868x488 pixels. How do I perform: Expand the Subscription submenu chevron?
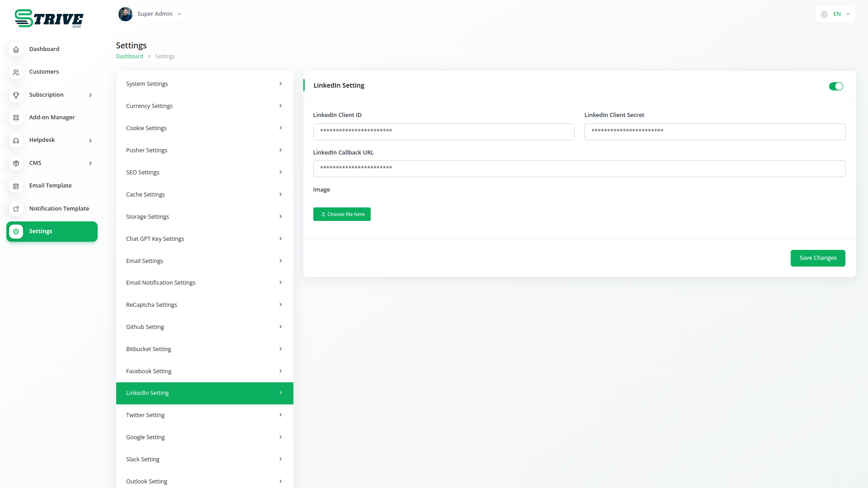pyautogui.click(x=90, y=95)
